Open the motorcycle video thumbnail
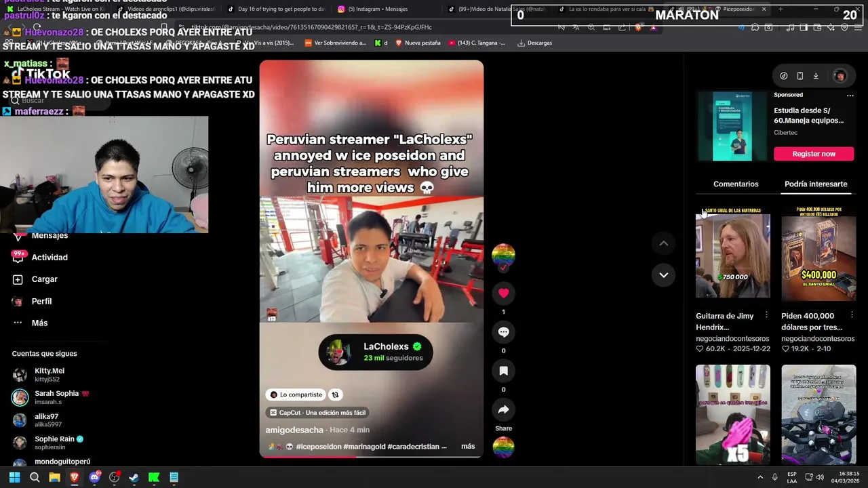The height and width of the screenshot is (488, 868). [818, 414]
